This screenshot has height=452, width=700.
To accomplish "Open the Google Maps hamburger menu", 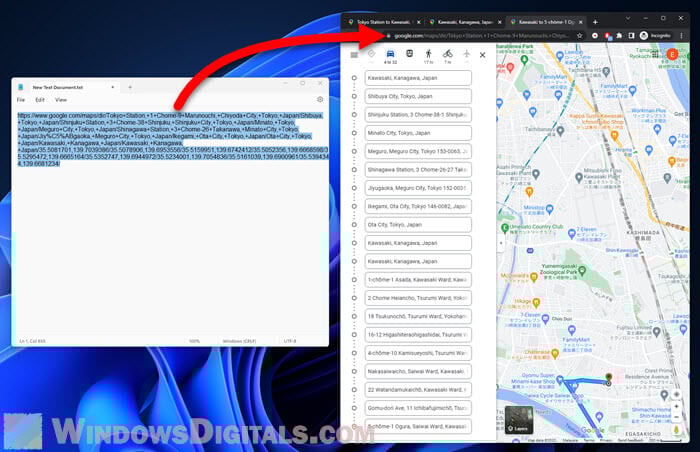I will 354,55.
